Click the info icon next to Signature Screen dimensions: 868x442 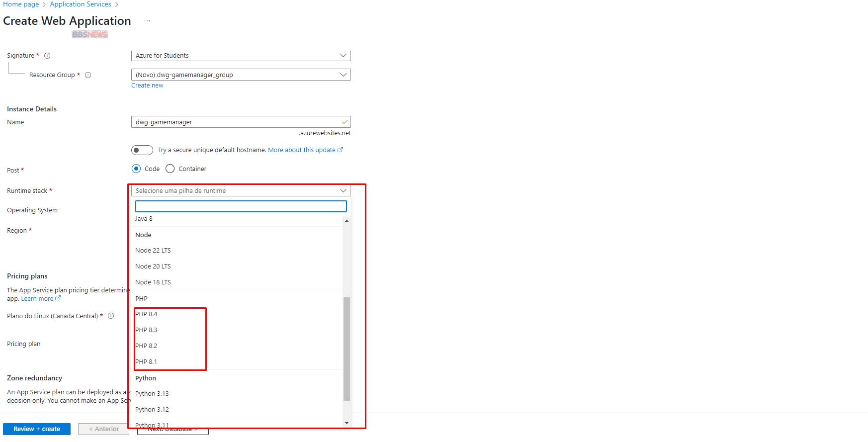click(x=47, y=56)
